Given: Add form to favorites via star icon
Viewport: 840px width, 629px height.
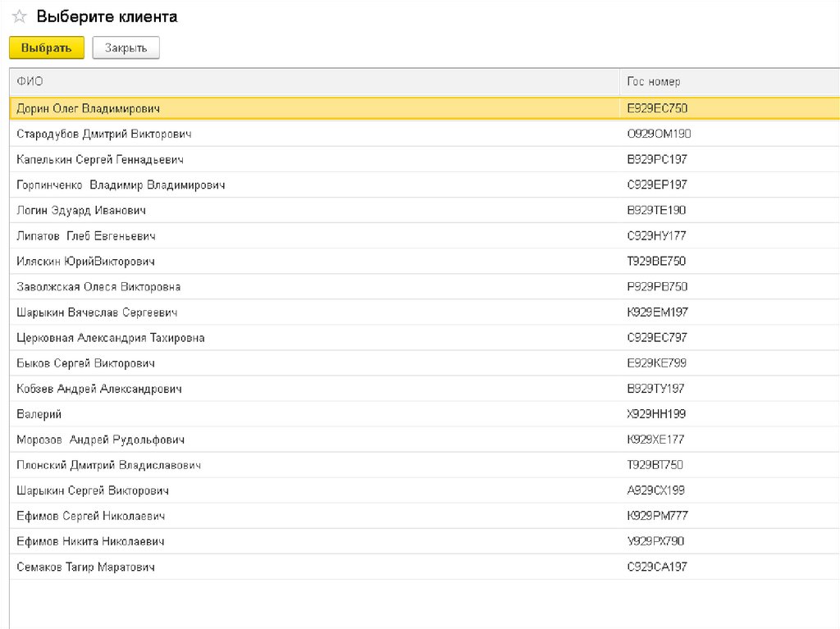Looking at the screenshot, I should (x=19, y=17).
